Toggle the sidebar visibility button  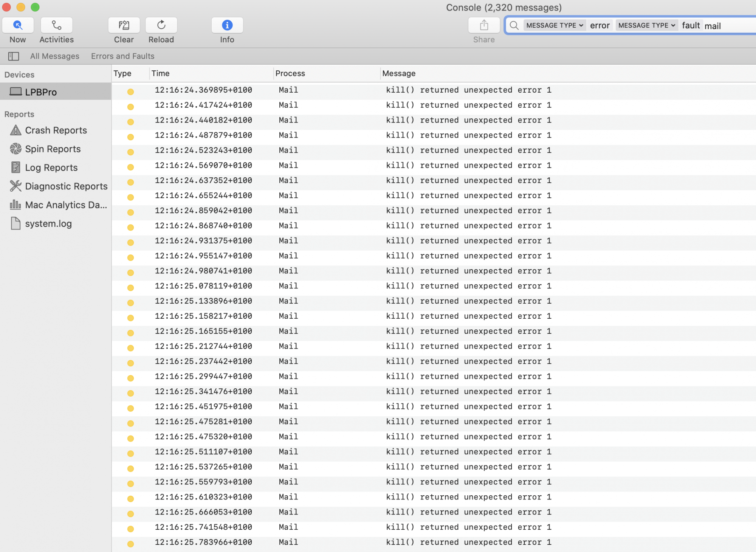tap(14, 56)
